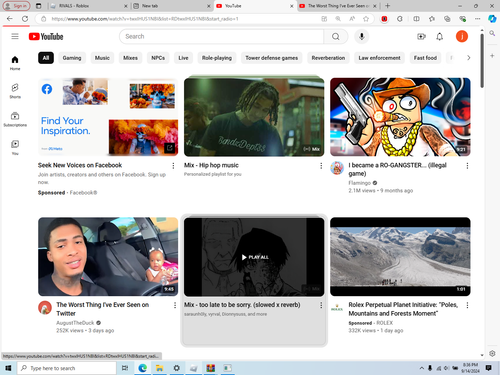500x375 pixels.
Task: Open Microsoft Edge from the taskbar
Action: [143, 368]
